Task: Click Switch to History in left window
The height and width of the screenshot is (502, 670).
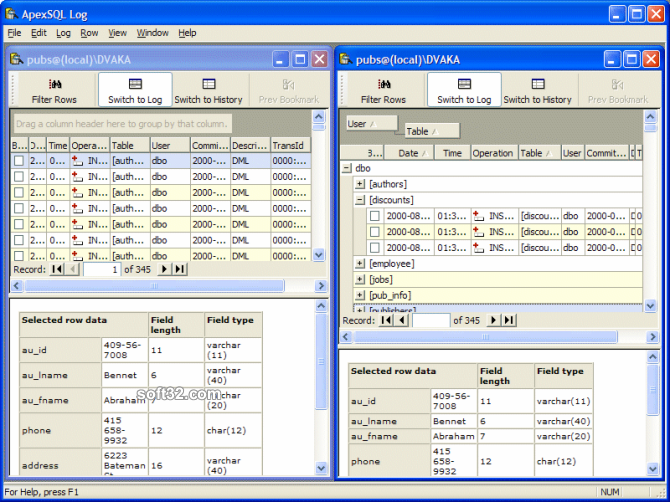Action: pos(209,91)
